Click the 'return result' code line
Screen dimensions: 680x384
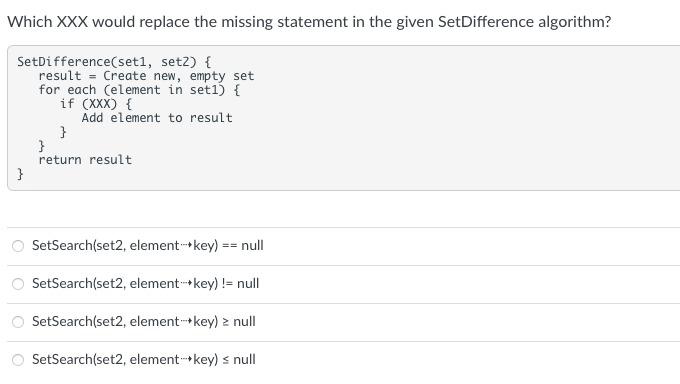click(x=85, y=160)
